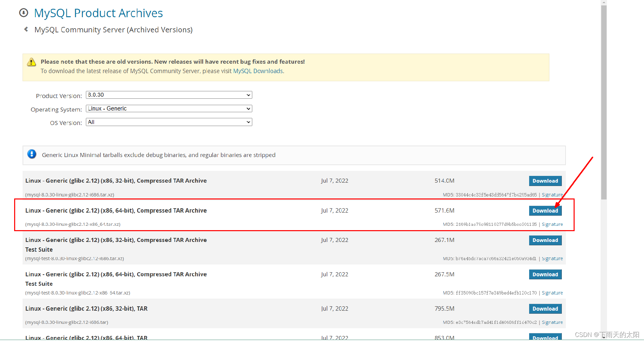Image resolution: width=644 pixels, height=341 pixels.
Task: Click Signature for the 64-bit Compressed TAR Archive
Action: [x=552, y=224]
